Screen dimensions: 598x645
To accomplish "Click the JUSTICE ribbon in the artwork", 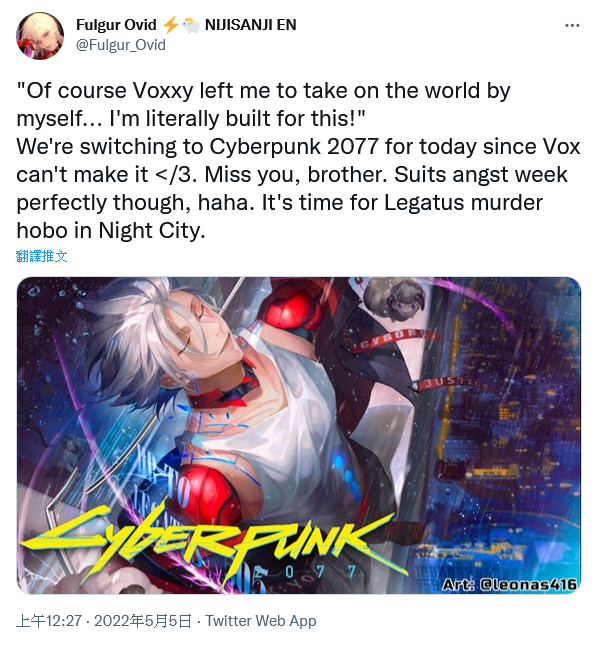I will pyautogui.click(x=453, y=383).
